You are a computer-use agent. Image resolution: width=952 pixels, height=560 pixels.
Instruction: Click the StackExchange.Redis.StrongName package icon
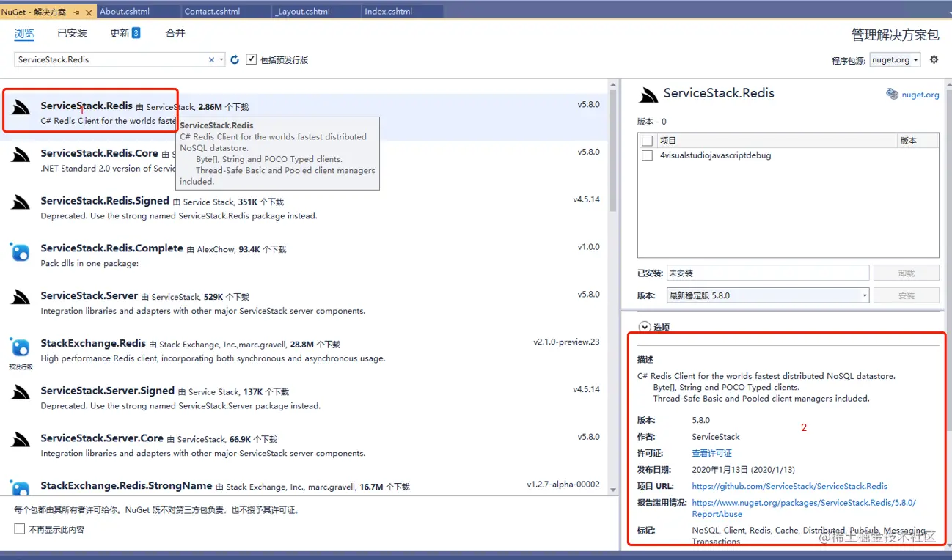pos(20,487)
